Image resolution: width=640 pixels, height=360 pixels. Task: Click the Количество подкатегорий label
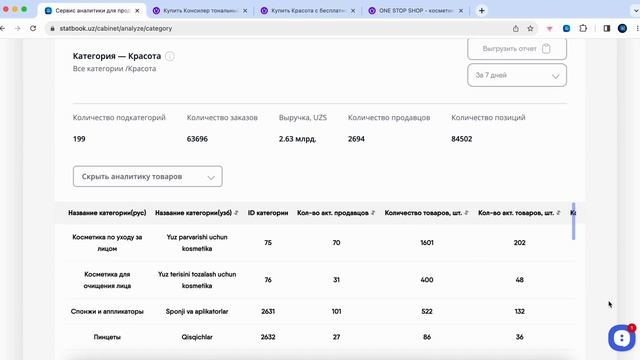(119, 118)
